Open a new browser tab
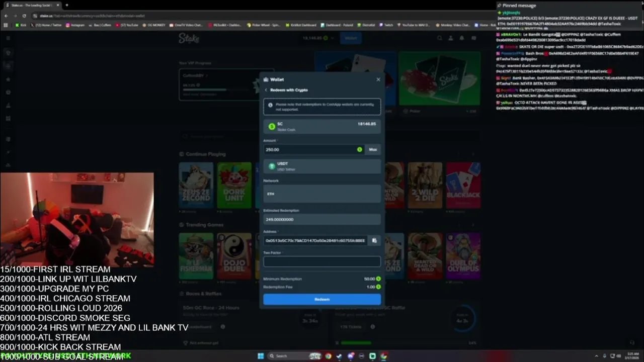The height and width of the screenshot is (362, 644). (66, 5)
